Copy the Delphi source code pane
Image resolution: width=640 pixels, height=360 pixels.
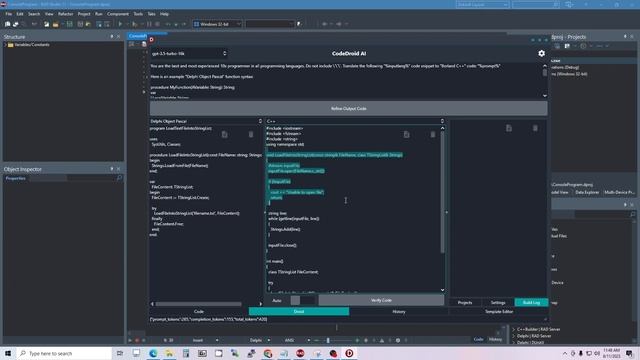(x=224, y=134)
